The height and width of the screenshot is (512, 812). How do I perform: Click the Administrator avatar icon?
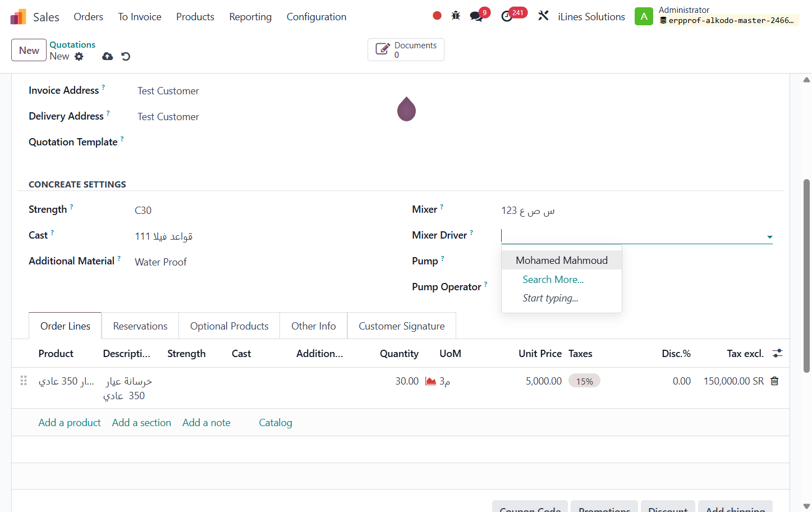point(644,16)
